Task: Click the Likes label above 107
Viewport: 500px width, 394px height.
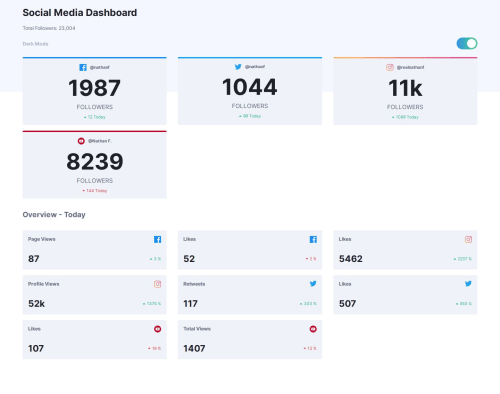Action: pos(34,329)
